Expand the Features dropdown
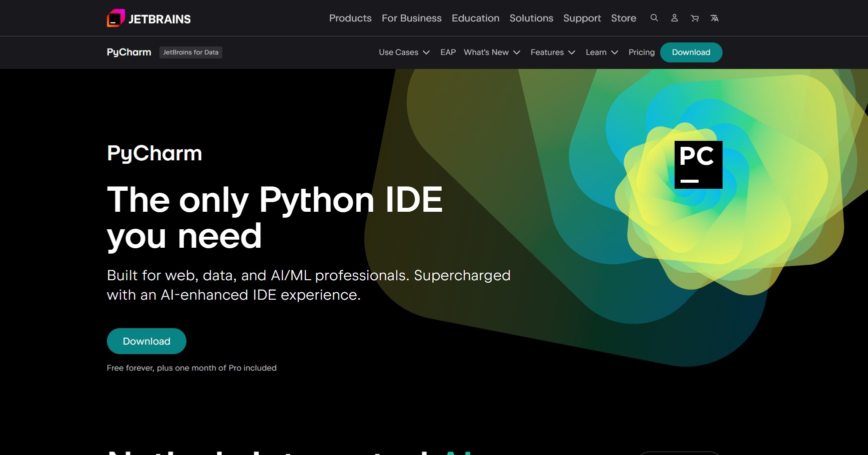The width and height of the screenshot is (868, 455). point(553,52)
